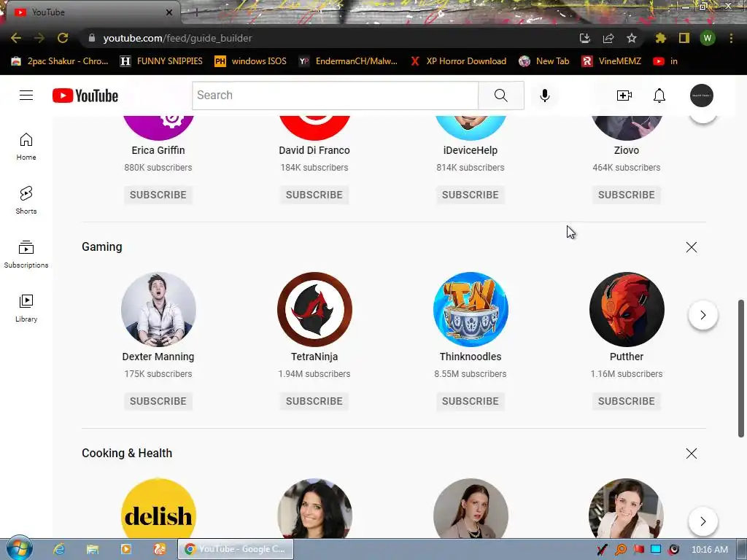Open the XP Horror Download bookmark
Viewport: 747px width, 560px height.
tap(458, 61)
